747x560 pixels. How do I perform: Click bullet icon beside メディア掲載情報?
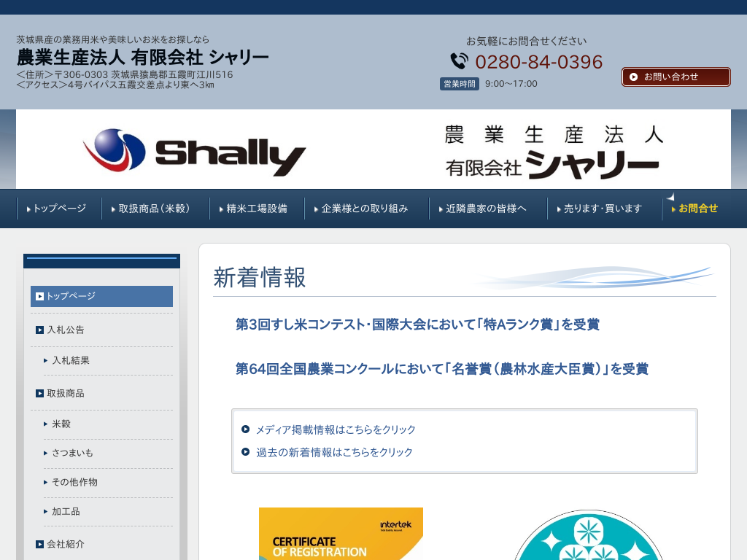245,429
